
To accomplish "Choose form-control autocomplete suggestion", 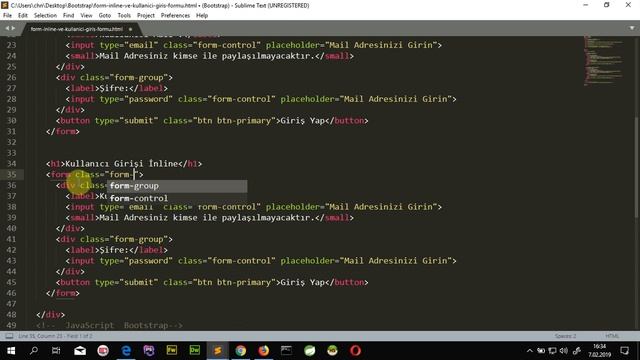I will coord(177,198).
